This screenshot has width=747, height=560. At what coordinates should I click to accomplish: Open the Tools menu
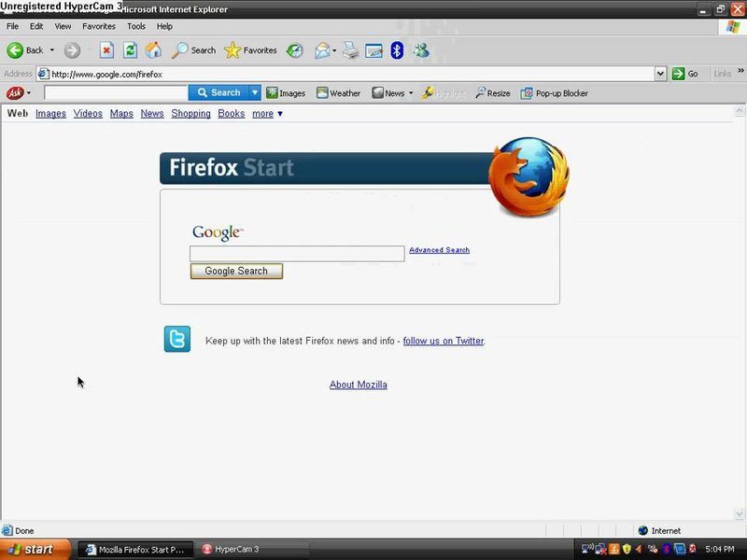(x=135, y=26)
